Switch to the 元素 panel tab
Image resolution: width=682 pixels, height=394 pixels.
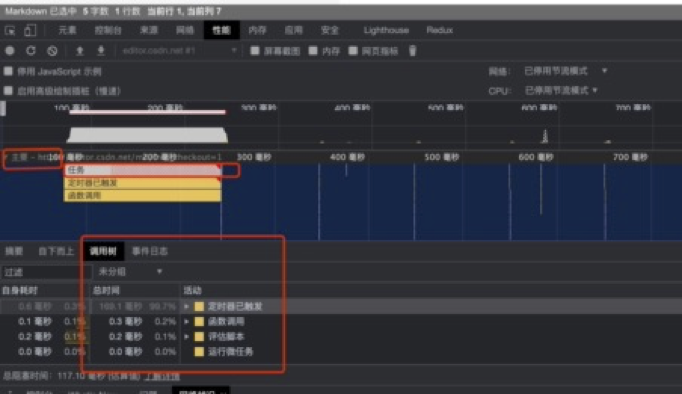point(67,30)
